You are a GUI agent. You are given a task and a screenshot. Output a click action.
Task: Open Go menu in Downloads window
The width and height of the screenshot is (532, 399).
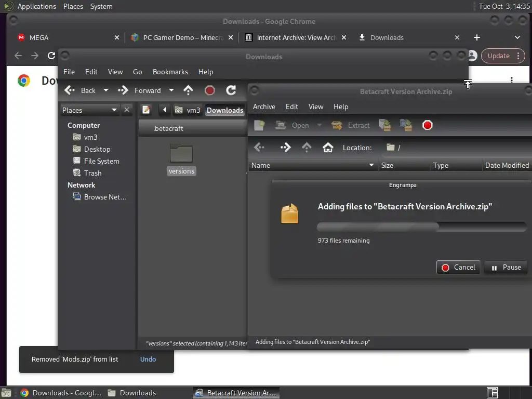pos(137,72)
